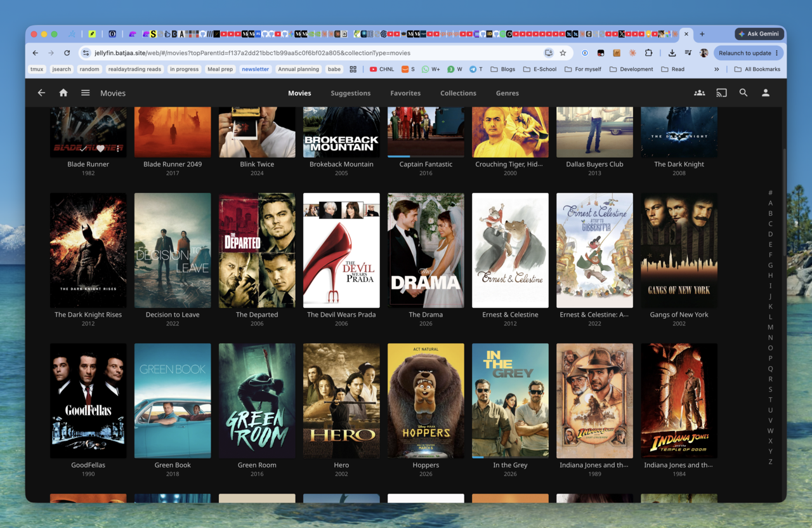The height and width of the screenshot is (528, 812).
Task: Open the Decision to Leave poster
Action: 173,251
